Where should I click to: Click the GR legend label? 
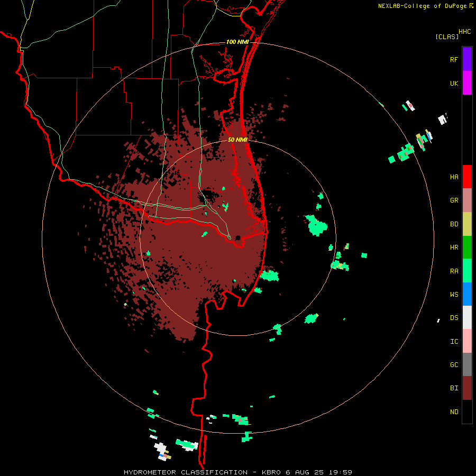pyautogui.click(x=454, y=200)
